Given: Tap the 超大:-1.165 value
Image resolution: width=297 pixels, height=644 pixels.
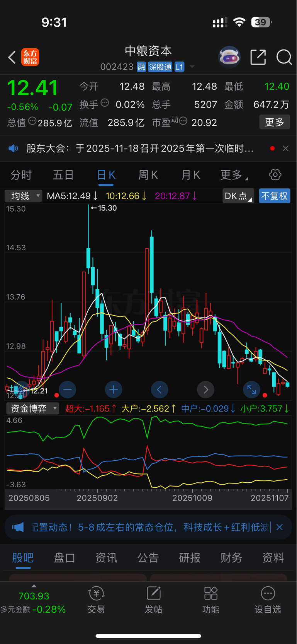Looking at the screenshot, I should click(91, 408).
